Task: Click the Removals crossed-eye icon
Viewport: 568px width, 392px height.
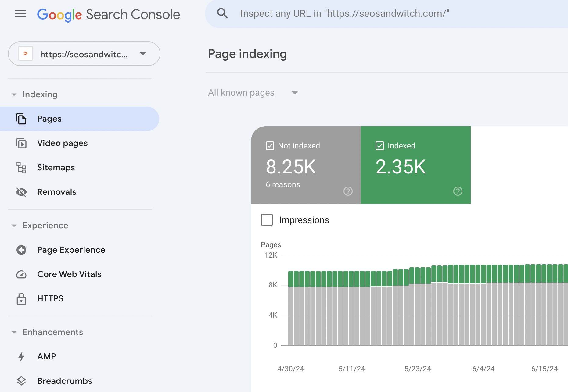Action: 21,192
